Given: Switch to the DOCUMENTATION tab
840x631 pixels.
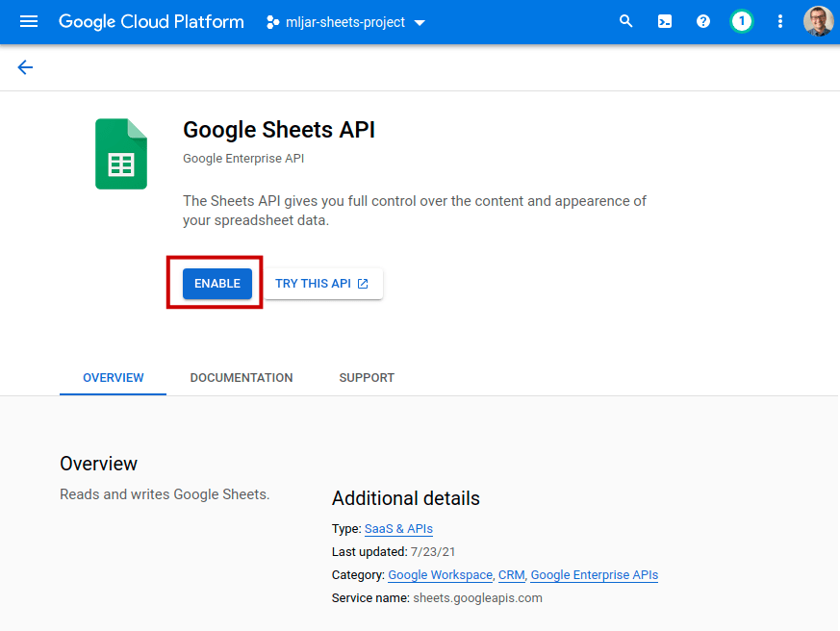Looking at the screenshot, I should tap(241, 377).
